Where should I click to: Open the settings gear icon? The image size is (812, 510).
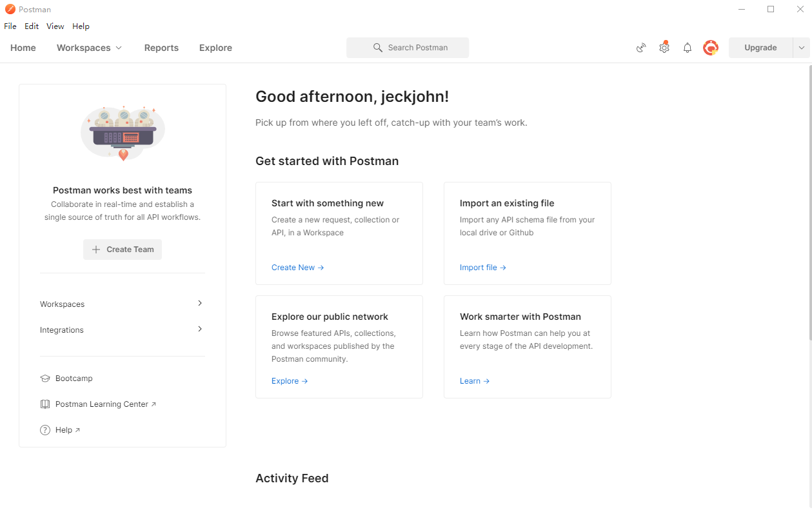click(x=664, y=48)
